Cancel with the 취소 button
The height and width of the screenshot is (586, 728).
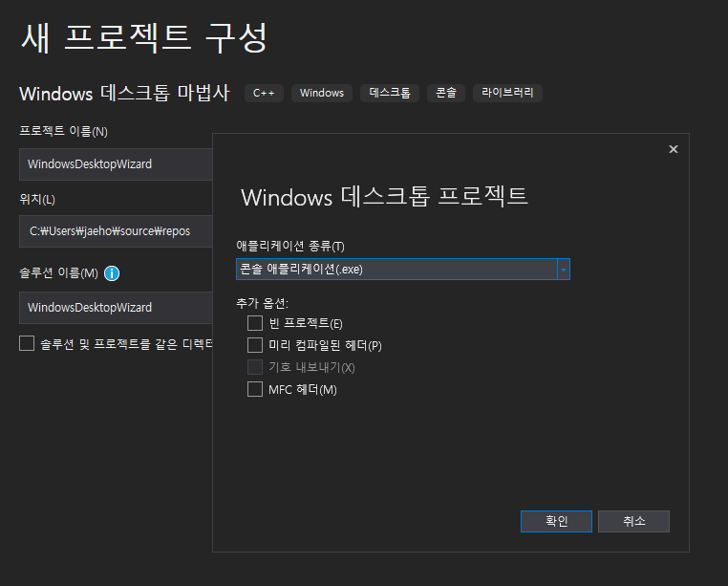pyautogui.click(x=633, y=521)
